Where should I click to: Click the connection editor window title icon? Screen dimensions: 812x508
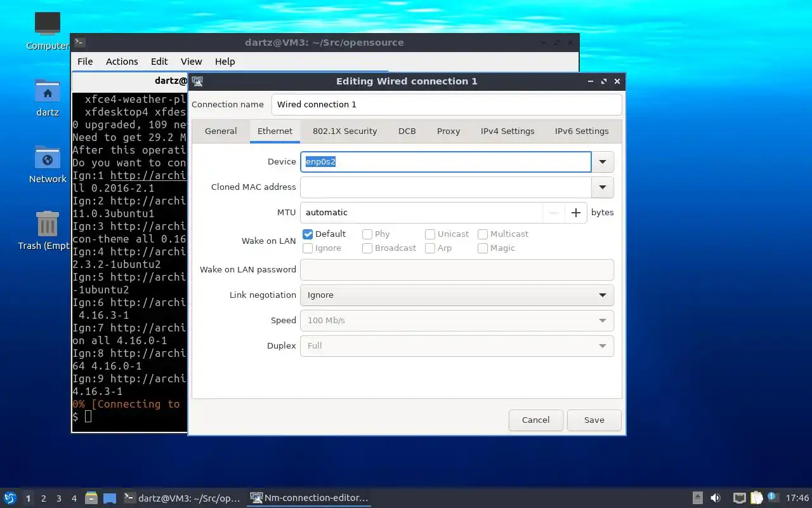(x=197, y=81)
